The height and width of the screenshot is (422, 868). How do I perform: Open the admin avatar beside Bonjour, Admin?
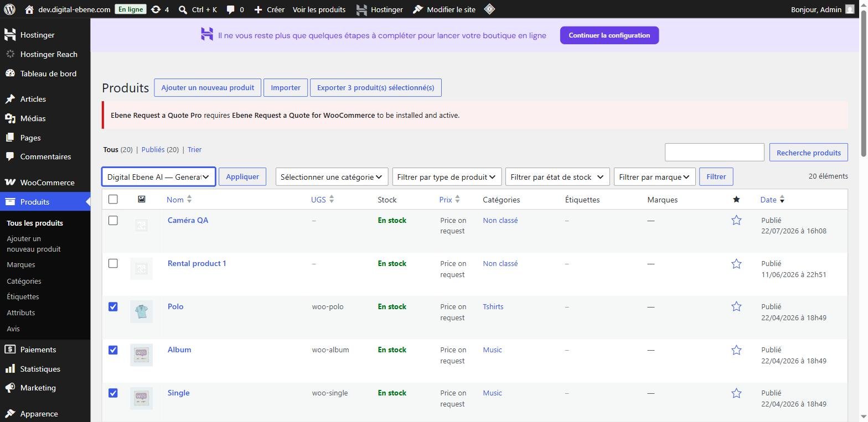(x=850, y=9)
